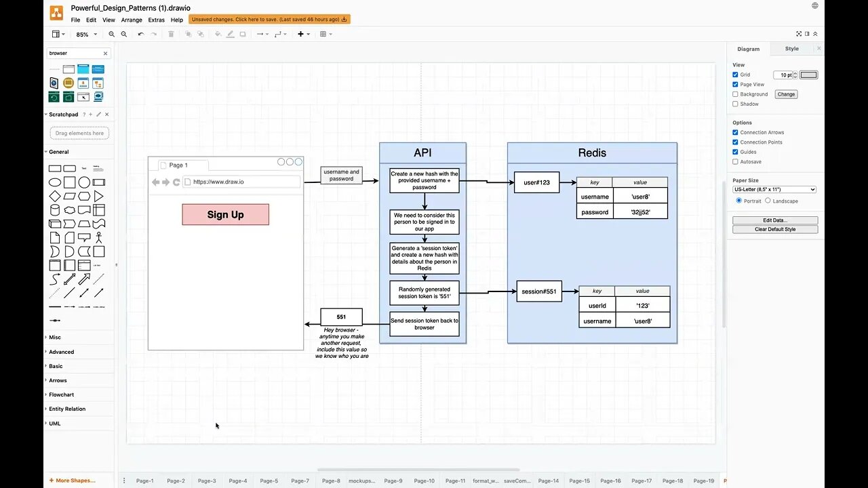Click the Change background button
868x488 pixels.
coord(786,94)
